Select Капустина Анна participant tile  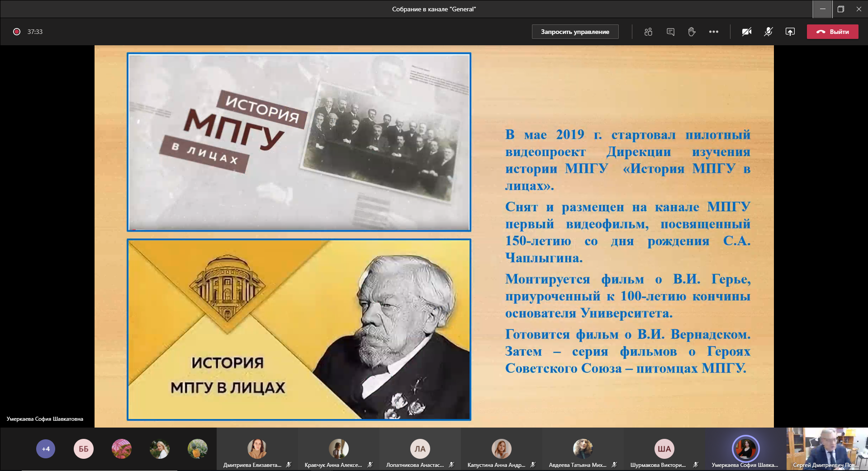pyautogui.click(x=501, y=450)
